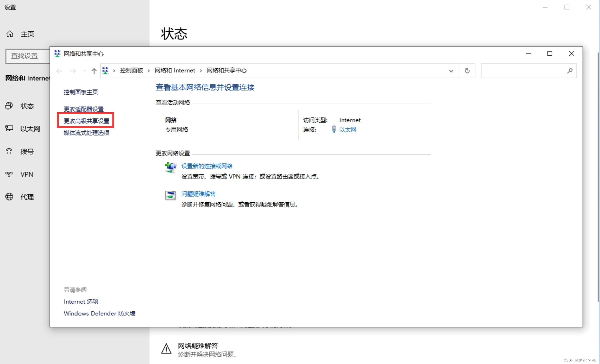Click the Forward arrow in Network and Sharing Center
The height and width of the screenshot is (364, 600).
[x=73, y=71]
